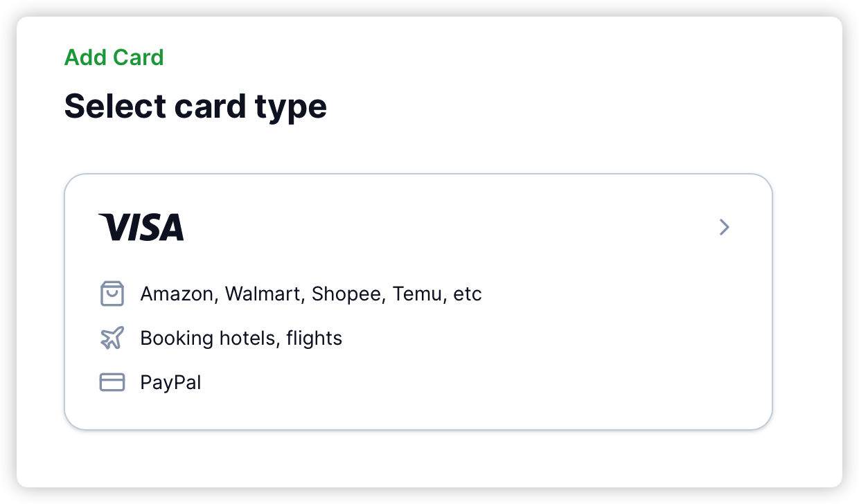Click the green Add Card label
The height and width of the screenshot is (504, 859).
tap(114, 57)
